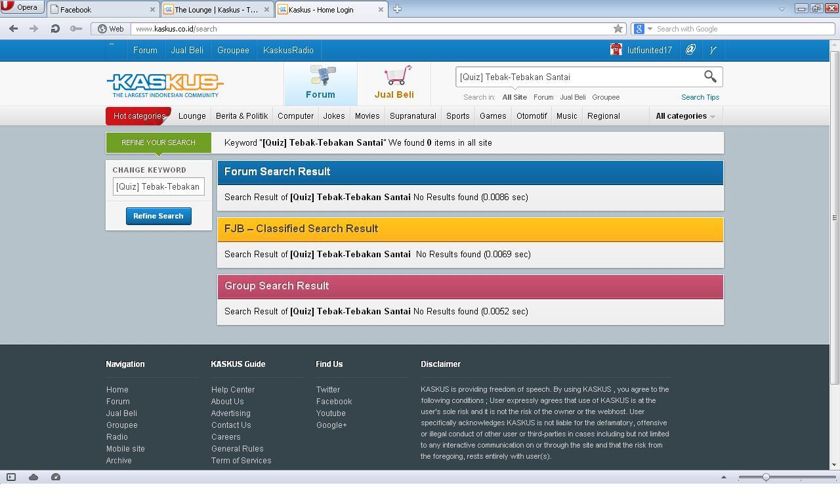Switch to the Facebook tab
This screenshot has width=840, height=504.
pyautogui.click(x=104, y=9)
